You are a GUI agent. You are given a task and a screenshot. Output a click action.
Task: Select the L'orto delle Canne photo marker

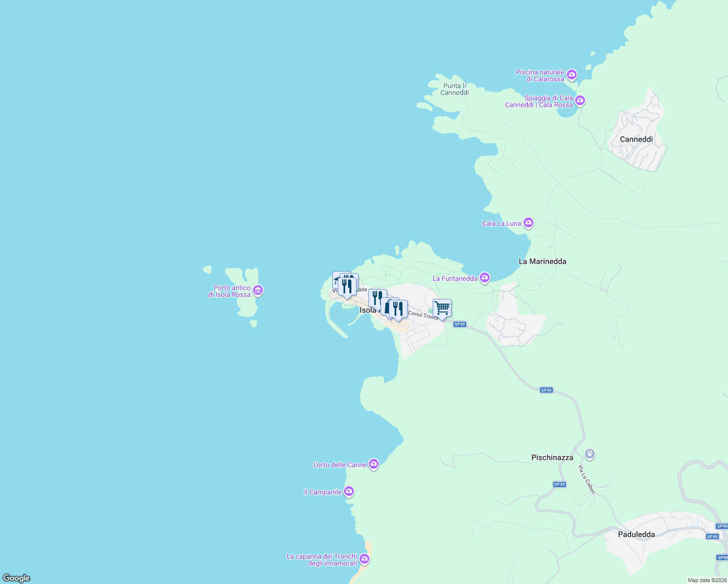coord(373,464)
